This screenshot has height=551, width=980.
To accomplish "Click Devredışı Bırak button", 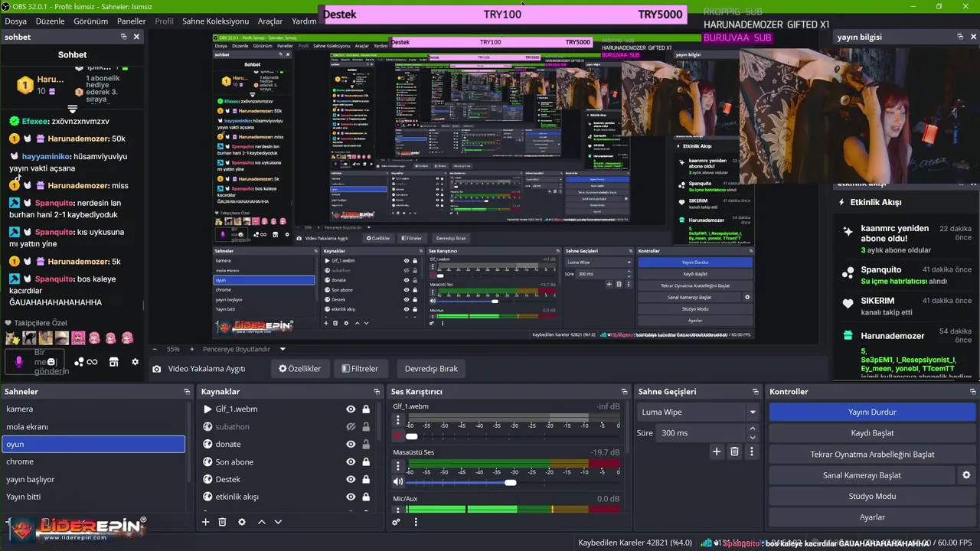I will point(431,369).
